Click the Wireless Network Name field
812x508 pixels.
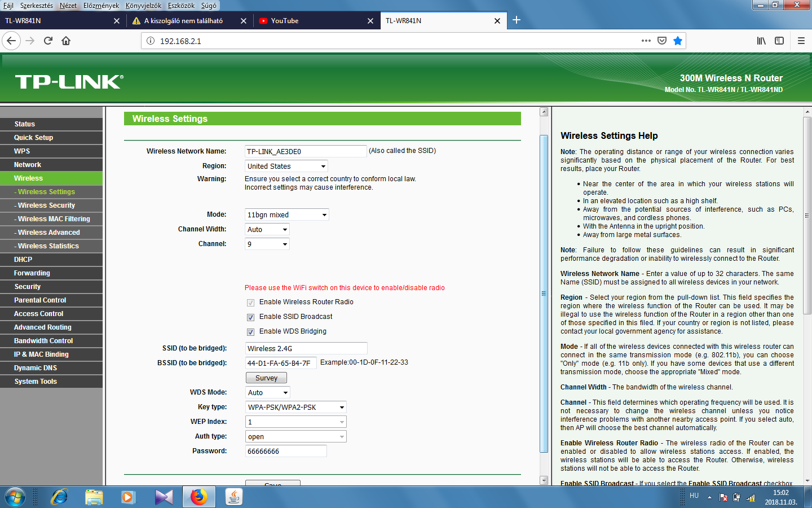306,151
